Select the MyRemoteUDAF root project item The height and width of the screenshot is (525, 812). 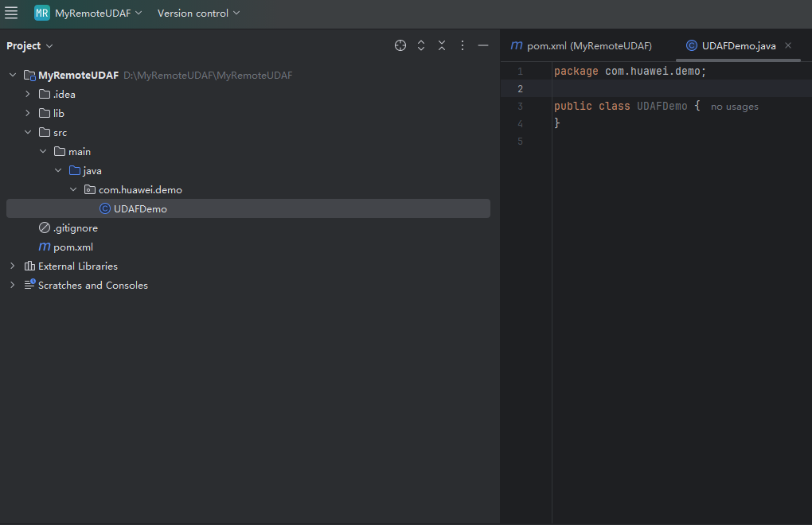tap(78, 76)
